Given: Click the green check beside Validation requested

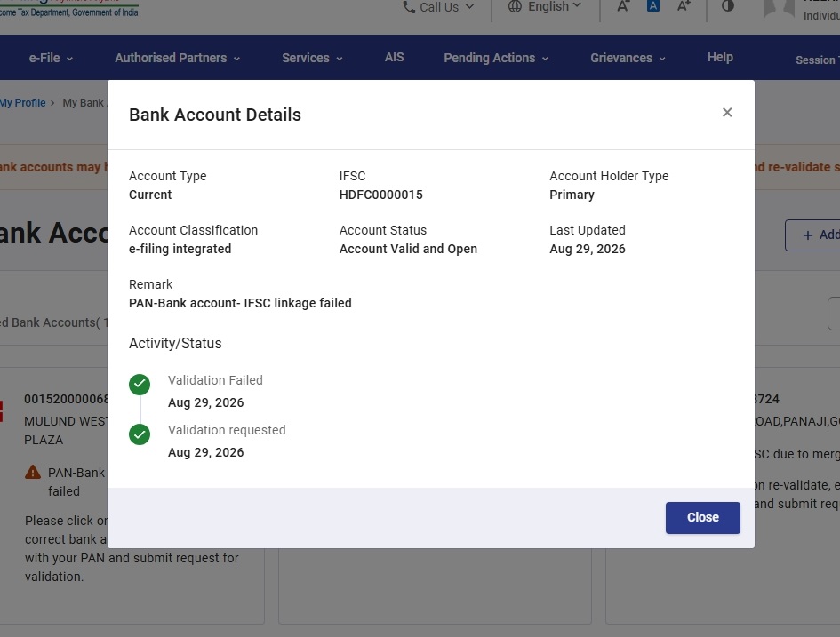Looking at the screenshot, I should pyautogui.click(x=140, y=434).
